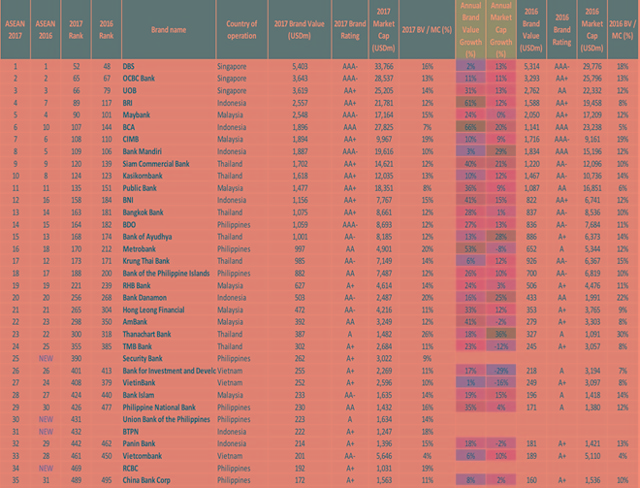The image size is (640, 488).
Task: Select the '2017 Brand Rating' column header
Action: [350, 30]
